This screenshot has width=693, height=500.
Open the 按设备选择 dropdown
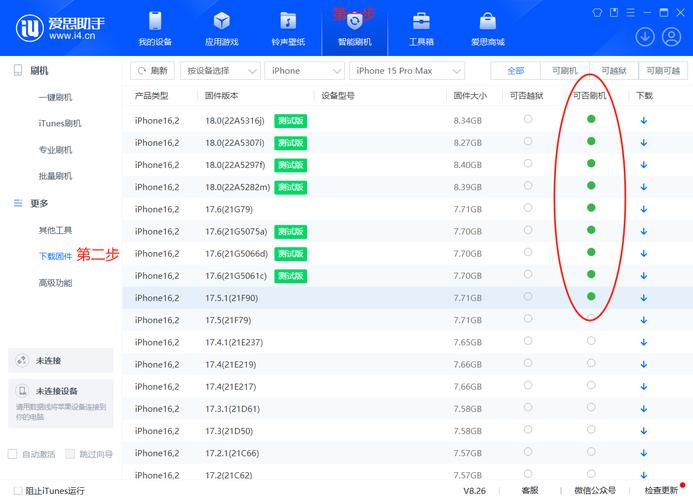pos(220,71)
